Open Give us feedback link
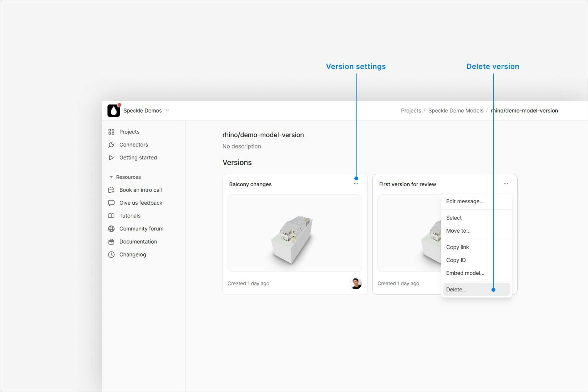 pos(141,203)
